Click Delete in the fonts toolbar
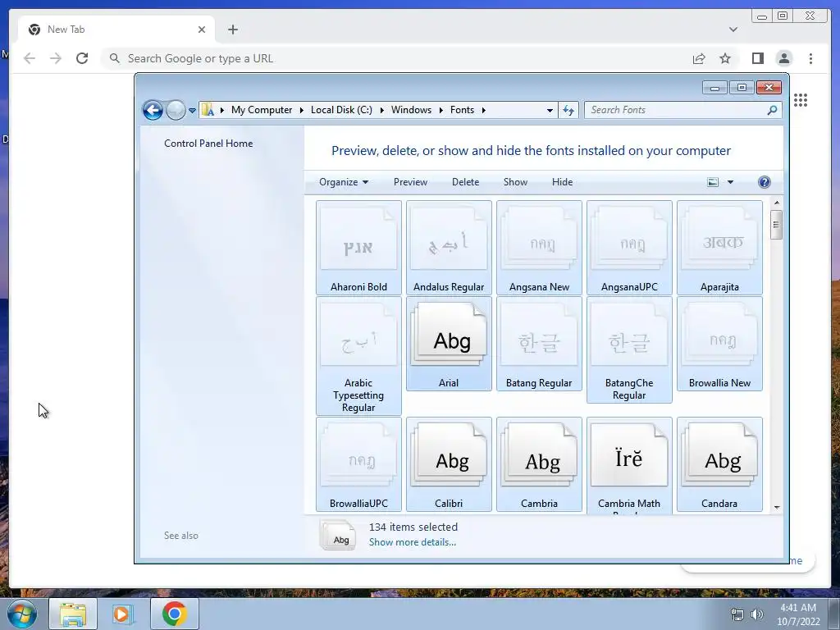Viewport: 840px width, 630px height. tap(466, 182)
